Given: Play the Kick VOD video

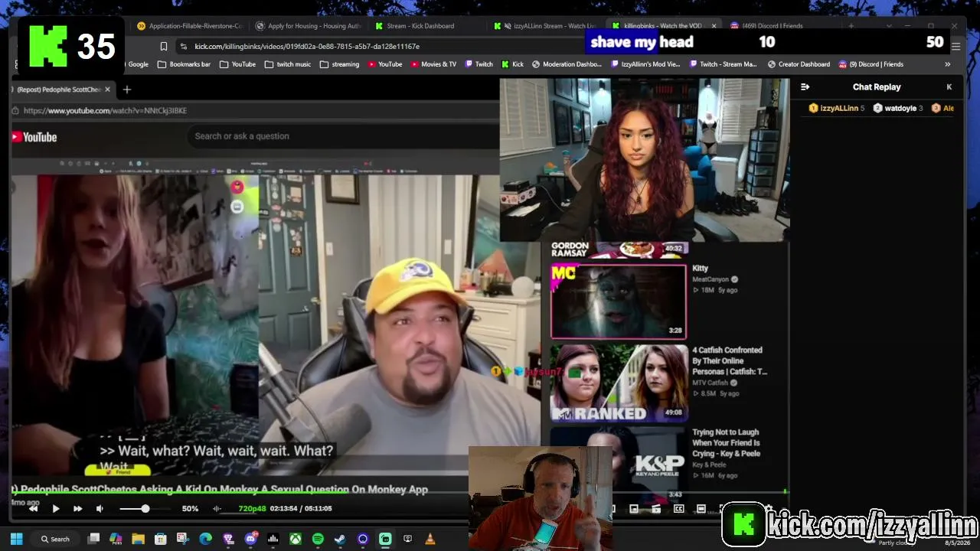Looking at the screenshot, I should coord(56,508).
